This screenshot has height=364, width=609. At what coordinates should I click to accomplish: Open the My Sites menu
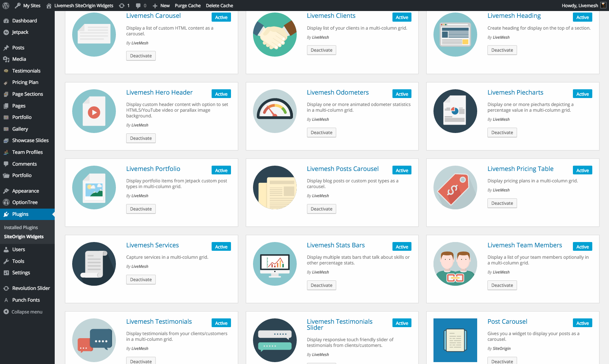(x=28, y=6)
